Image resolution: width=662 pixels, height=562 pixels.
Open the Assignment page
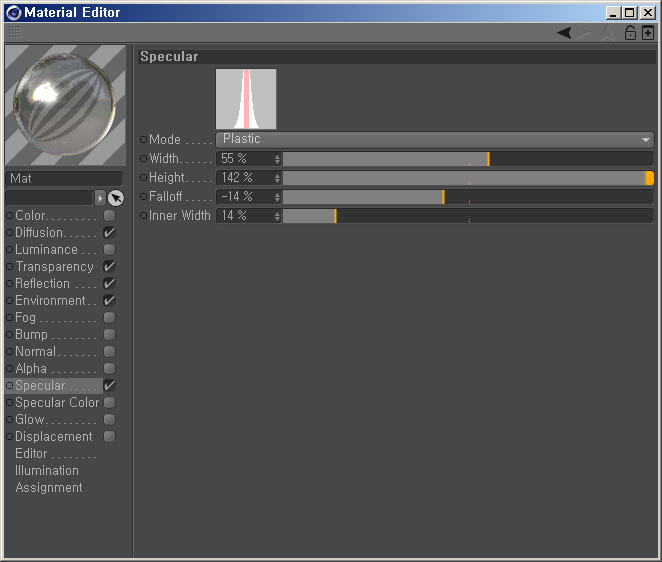coord(49,488)
